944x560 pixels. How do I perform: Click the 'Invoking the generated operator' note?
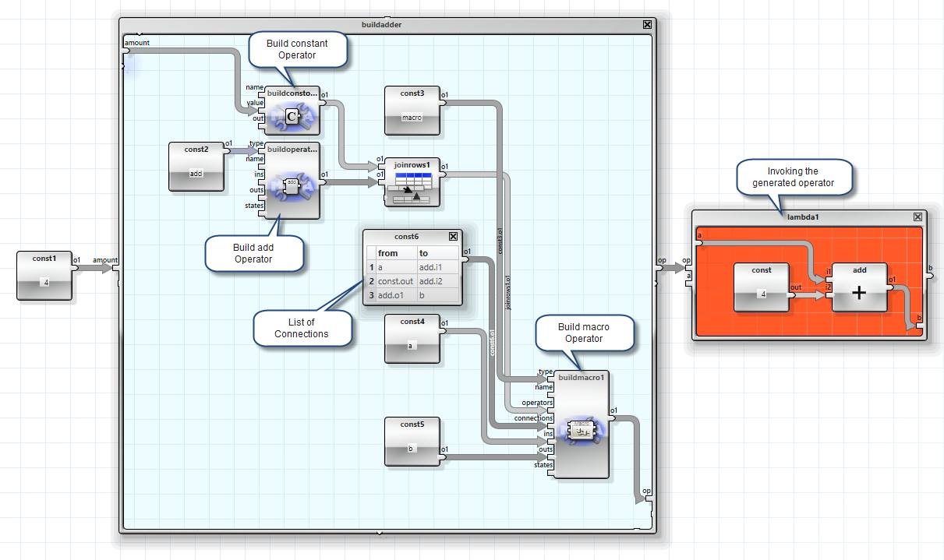coord(793,177)
